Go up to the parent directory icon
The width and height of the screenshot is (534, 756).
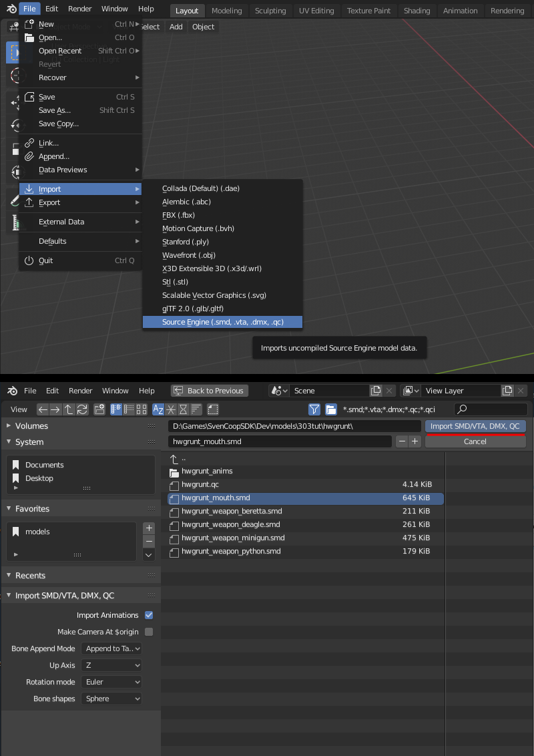tap(69, 409)
